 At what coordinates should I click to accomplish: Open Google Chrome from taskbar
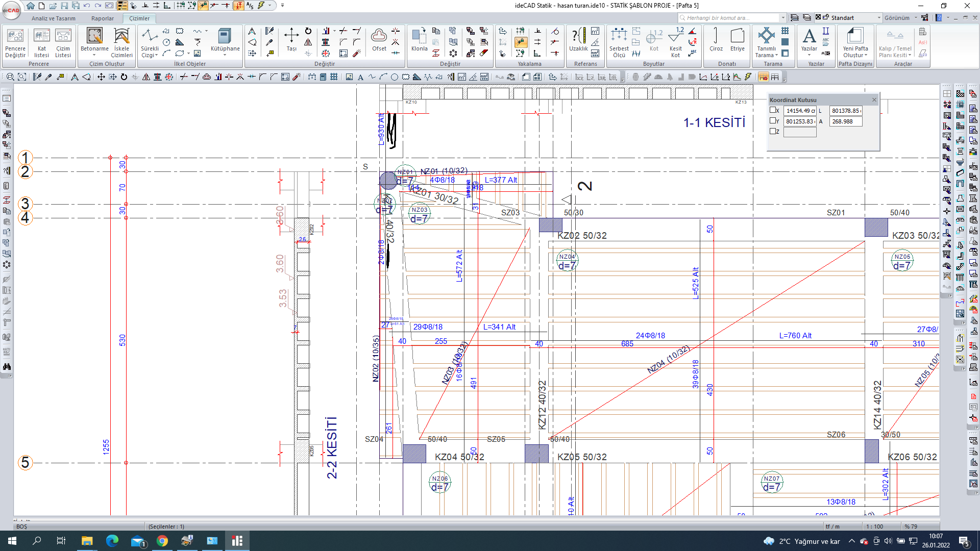162,541
